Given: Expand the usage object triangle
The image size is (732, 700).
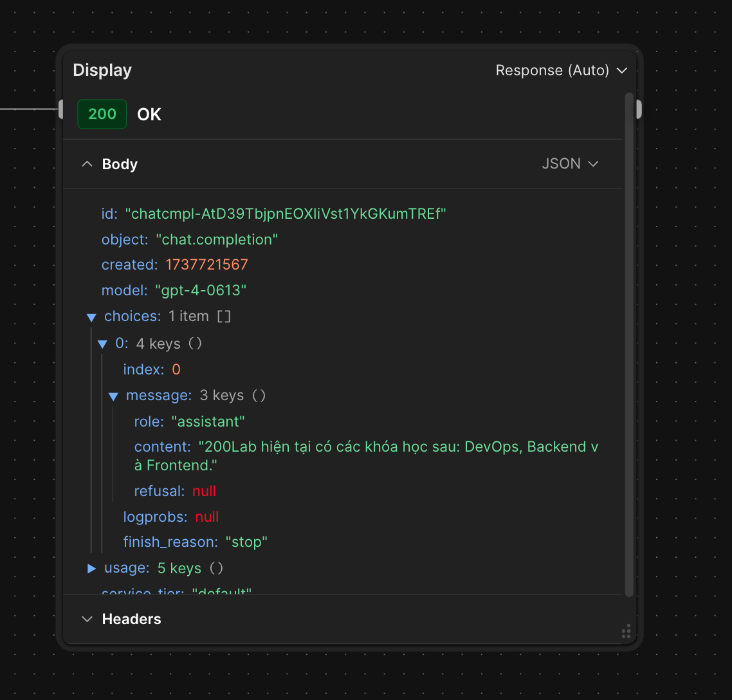Looking at the screenshot, I should tap(91, 568).
